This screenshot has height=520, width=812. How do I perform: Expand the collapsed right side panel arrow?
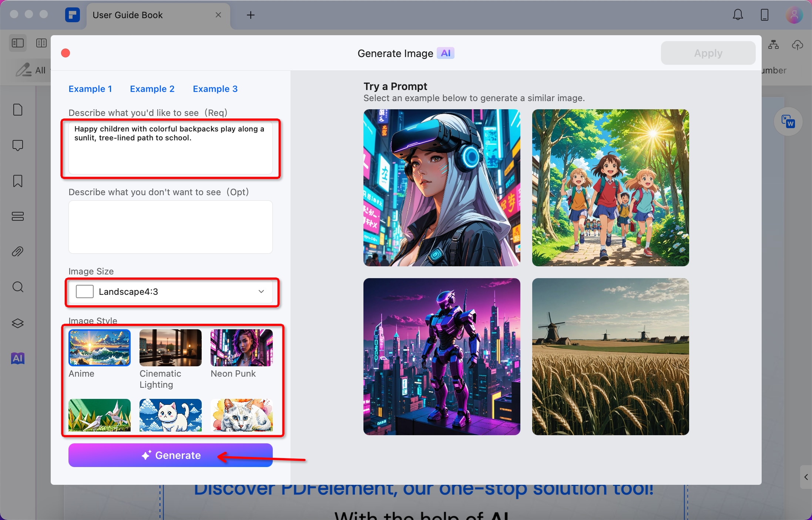pyautogui.click(x=806, y=477)
